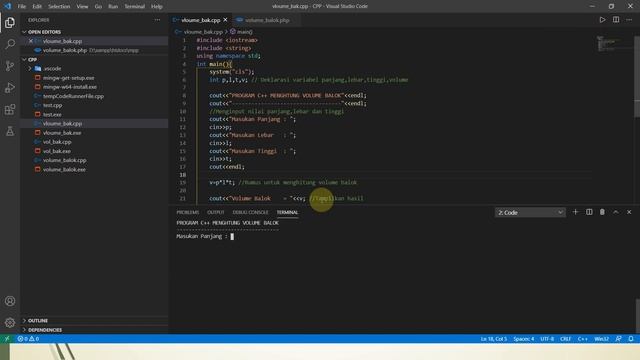Switch to the Debug Console tab
This screenshot has height=360, width=640.
click(x=250, y=212)
